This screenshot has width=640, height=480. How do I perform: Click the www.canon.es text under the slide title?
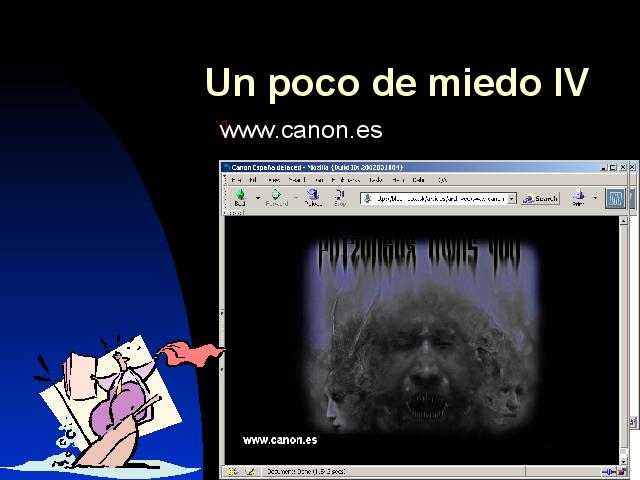click(300, 131)
